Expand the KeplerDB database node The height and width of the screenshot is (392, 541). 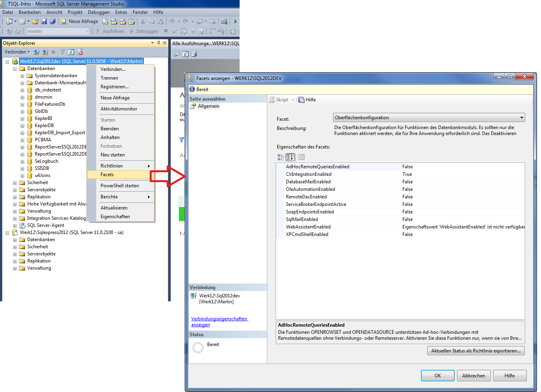point(22,126)
